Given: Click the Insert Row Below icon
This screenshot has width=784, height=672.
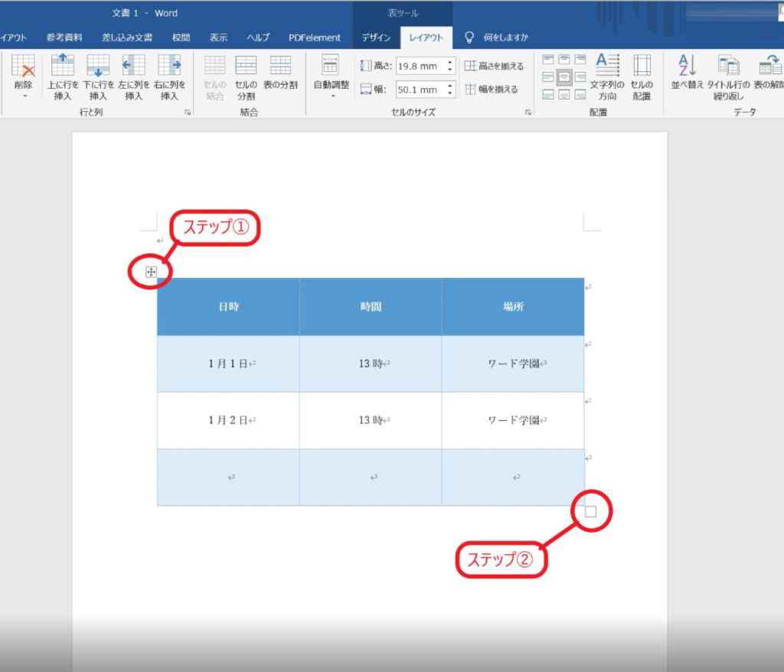Looking at the screenshot, I should [98, 67].
